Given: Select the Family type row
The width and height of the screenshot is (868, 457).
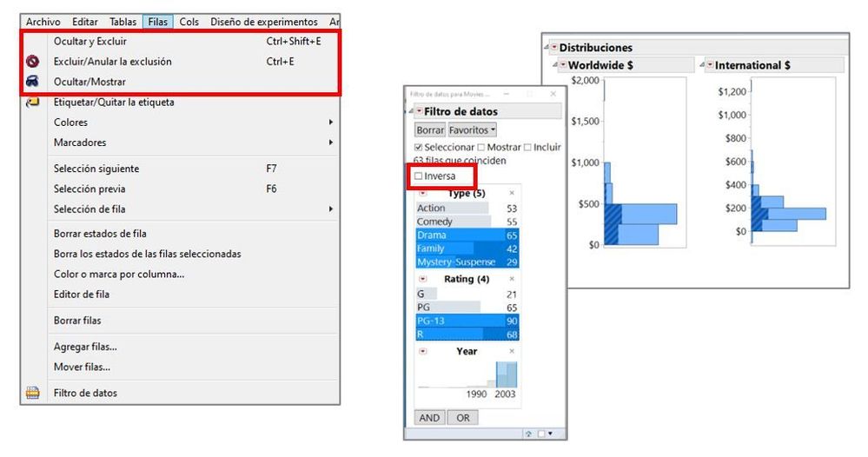Looking at the screenshot, I should pos(467,248).
